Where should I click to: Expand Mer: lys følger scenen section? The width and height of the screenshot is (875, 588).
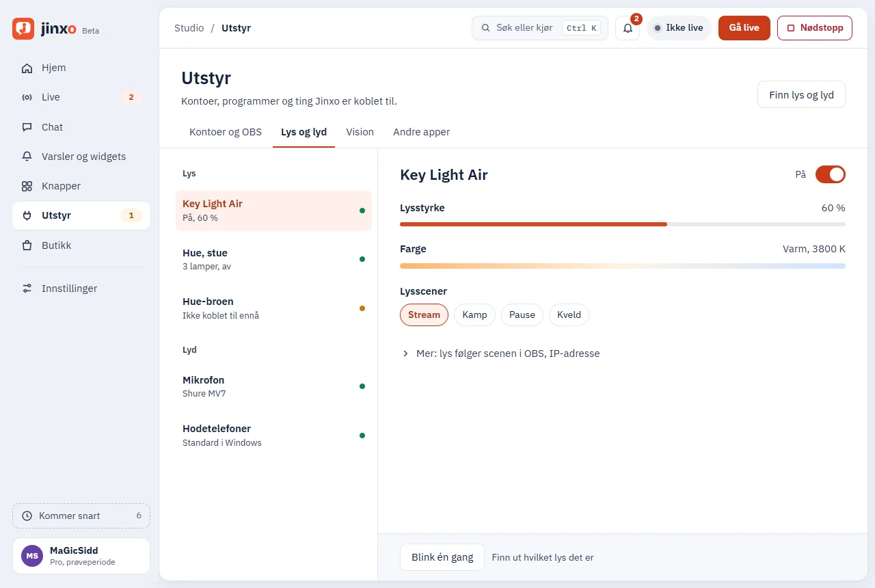pos(500,353)
